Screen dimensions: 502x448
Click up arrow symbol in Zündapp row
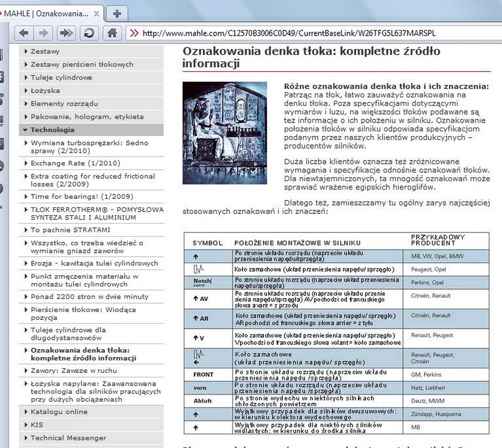[196, 415]
